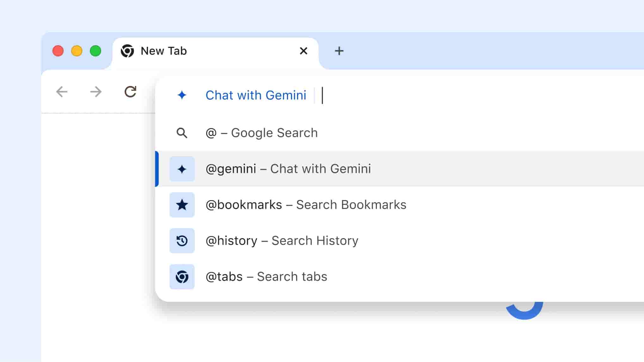Pick @bookmarks – Search Bookmarks suggestion
Screen dimensions: 644x362
[306, 205]
